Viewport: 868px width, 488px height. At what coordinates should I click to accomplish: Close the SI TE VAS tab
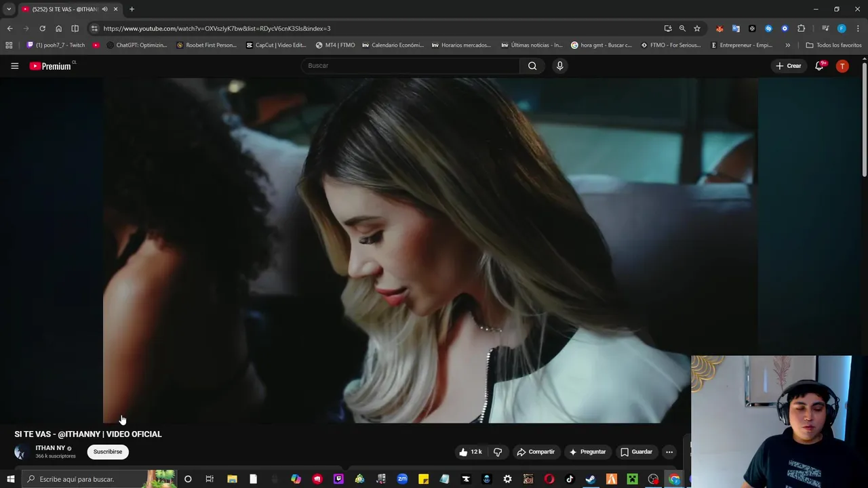point(115,9)
